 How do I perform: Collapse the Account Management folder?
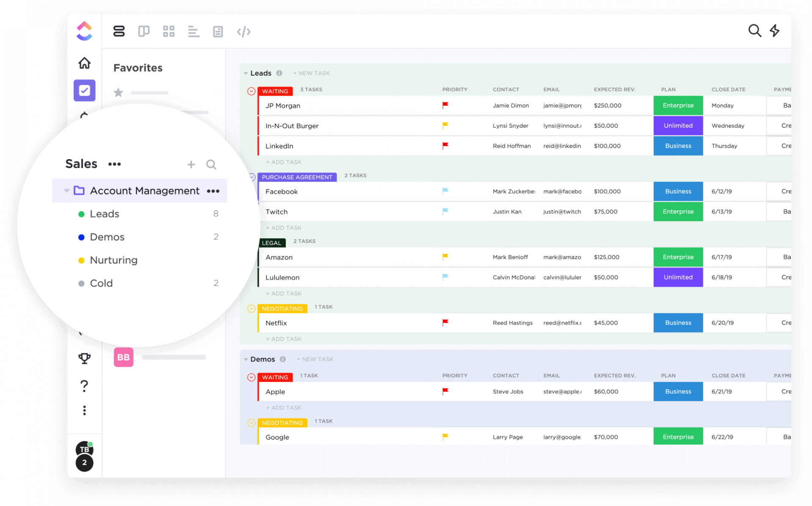tap(66, 191)
